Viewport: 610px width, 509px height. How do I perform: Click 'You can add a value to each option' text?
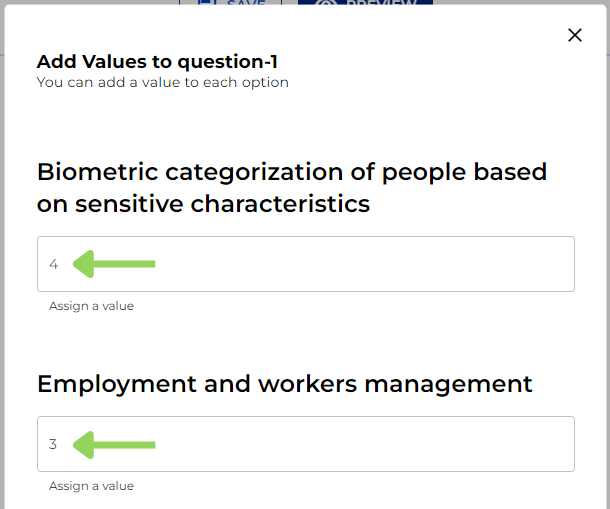[x=162, y=82]
